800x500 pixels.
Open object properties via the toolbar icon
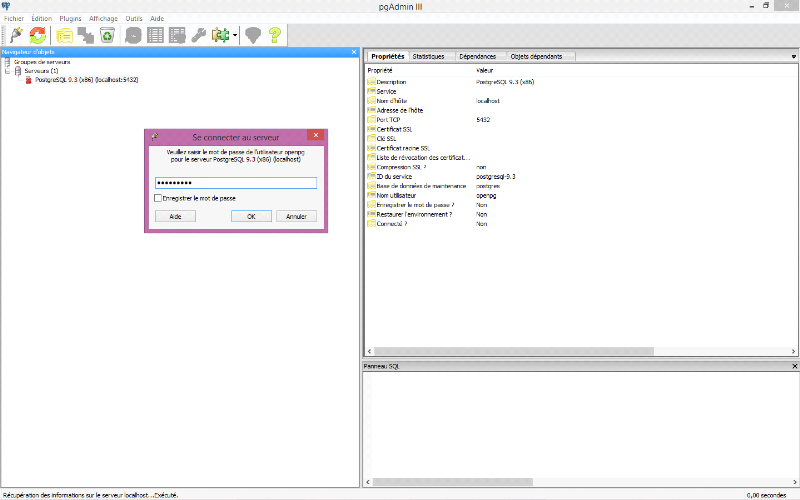pyautogui.click(x=64, y=35)
